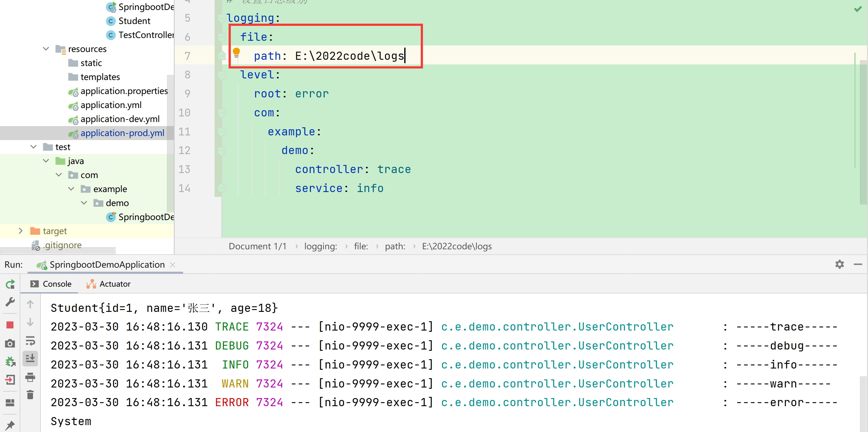Click the project tree horizontal scrollbar
This screenshot has width=868, height=432.
pos(58,251)
